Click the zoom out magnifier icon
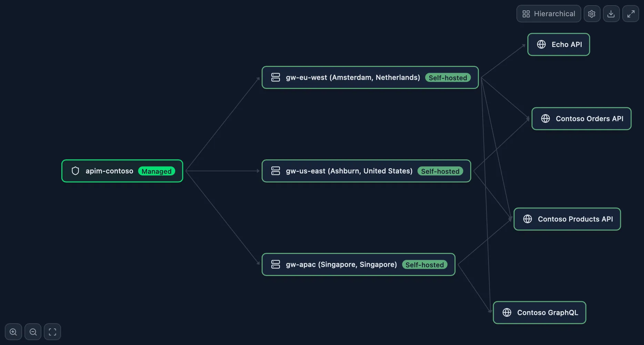 point(33,332)
